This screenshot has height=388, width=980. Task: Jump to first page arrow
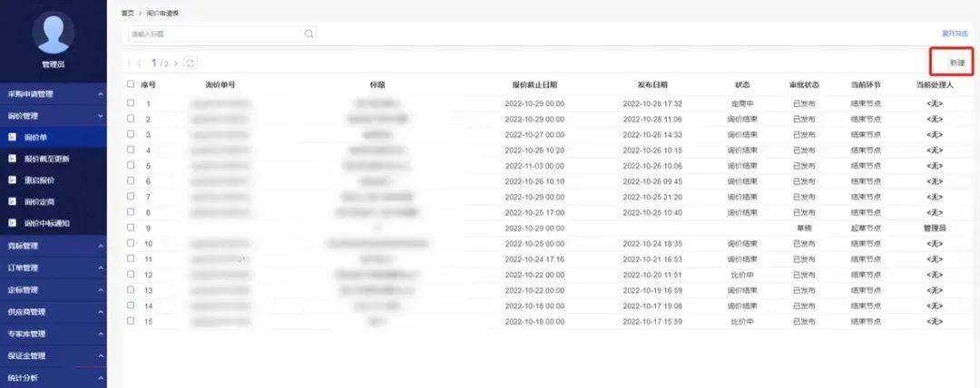pos(129,63)
